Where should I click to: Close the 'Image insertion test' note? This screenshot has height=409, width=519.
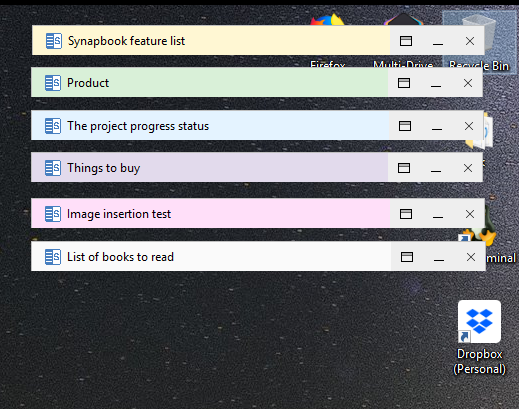pos(470,214)
